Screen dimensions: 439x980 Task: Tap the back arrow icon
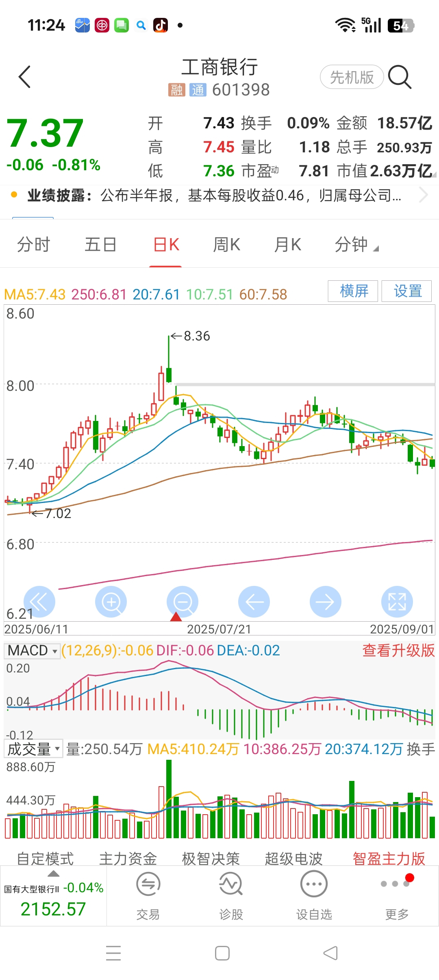tap(25, 76)
